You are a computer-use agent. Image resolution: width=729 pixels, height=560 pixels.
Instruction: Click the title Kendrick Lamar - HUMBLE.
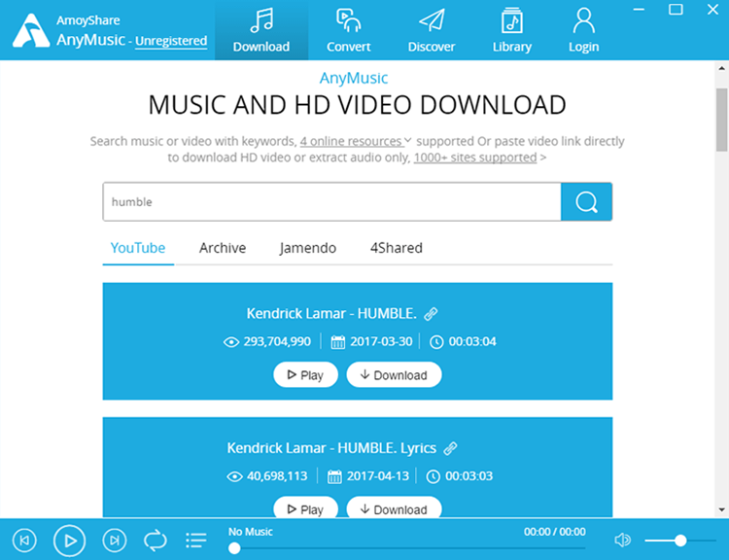point(332,313)
